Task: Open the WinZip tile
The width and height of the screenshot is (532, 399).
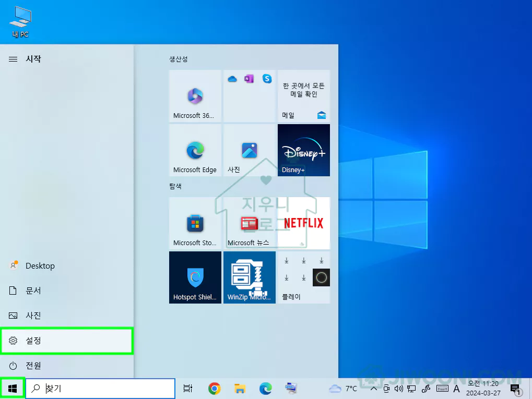Action: tap(249, 277)
